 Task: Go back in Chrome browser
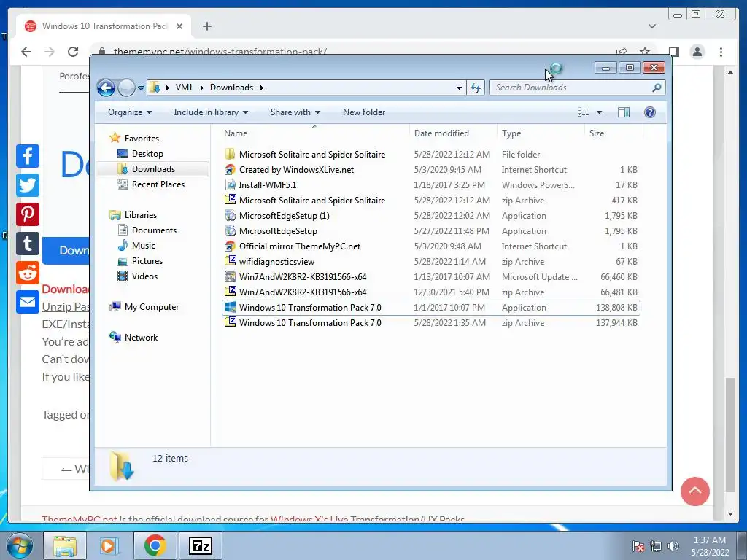[x=26, y=52]
